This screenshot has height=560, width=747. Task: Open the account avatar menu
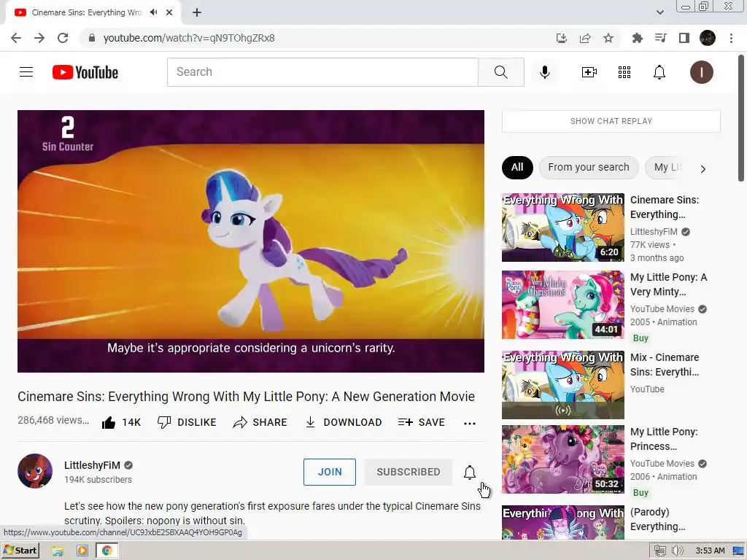point(701,72)
